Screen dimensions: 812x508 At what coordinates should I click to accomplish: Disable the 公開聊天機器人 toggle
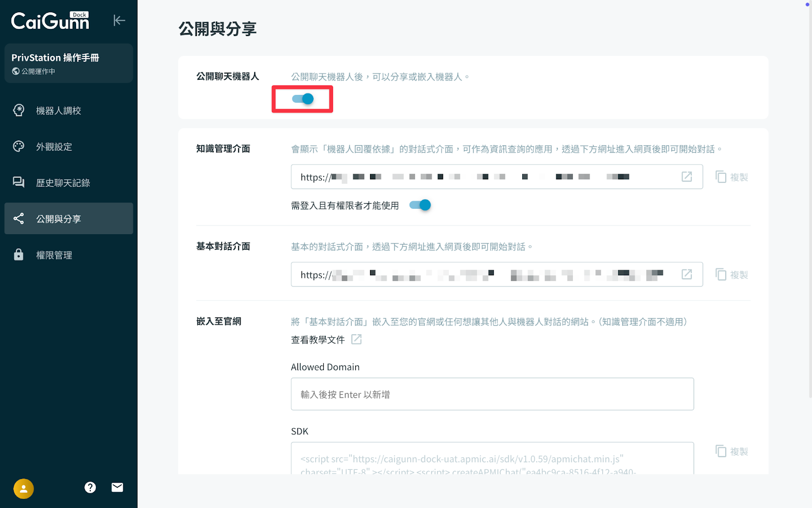point(303,99)
